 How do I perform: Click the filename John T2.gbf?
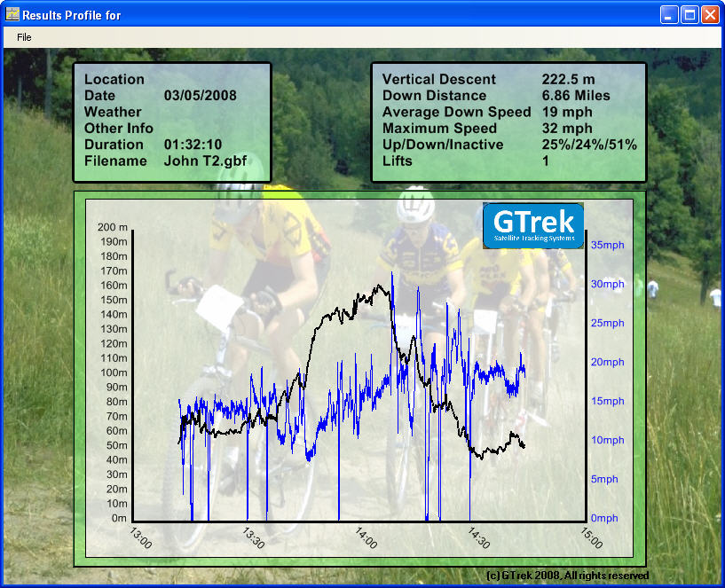205,161
